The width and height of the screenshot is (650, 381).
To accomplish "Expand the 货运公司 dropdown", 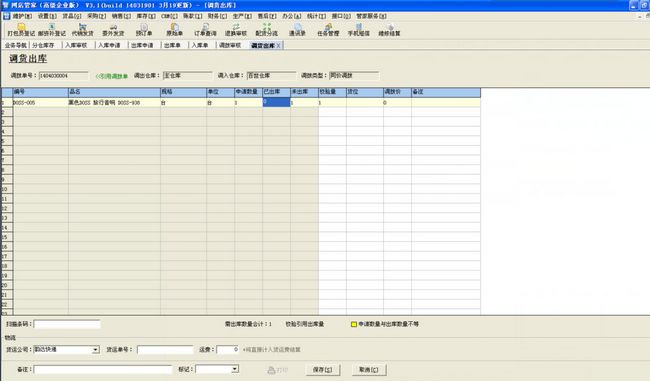I will pyautogui.click(x=95, y=350).
